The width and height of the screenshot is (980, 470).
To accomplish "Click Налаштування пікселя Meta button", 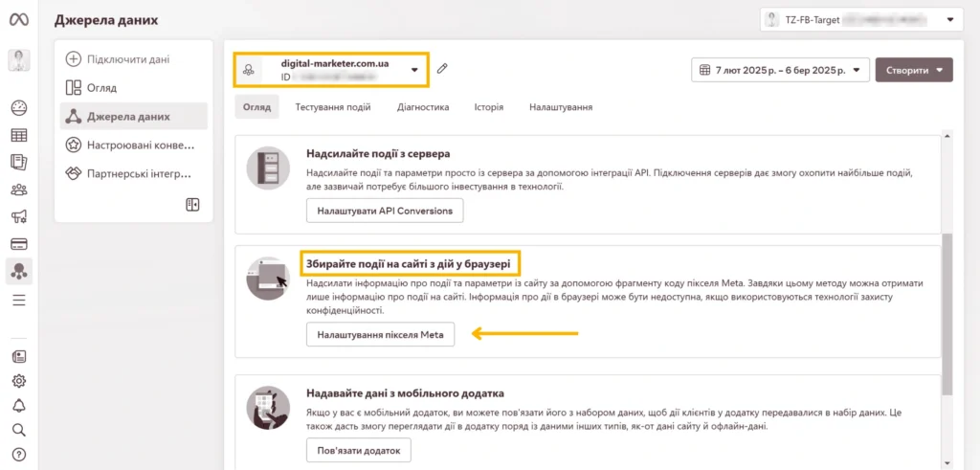I will coord(380,334).
